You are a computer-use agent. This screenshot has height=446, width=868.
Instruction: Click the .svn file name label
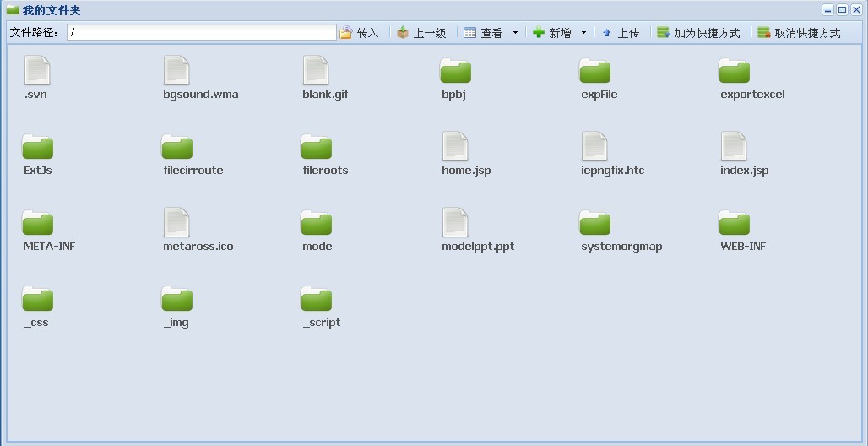35,95
